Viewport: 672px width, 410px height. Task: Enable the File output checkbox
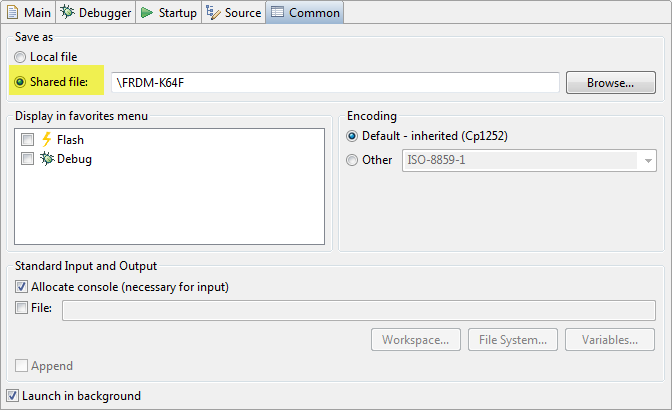point(22,308)
